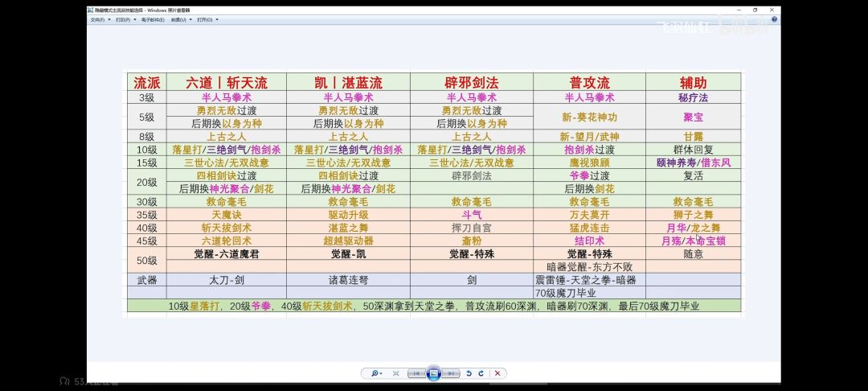Click the 六道丨斩天流 column header
Screen dimensions: 868x391
227,83
